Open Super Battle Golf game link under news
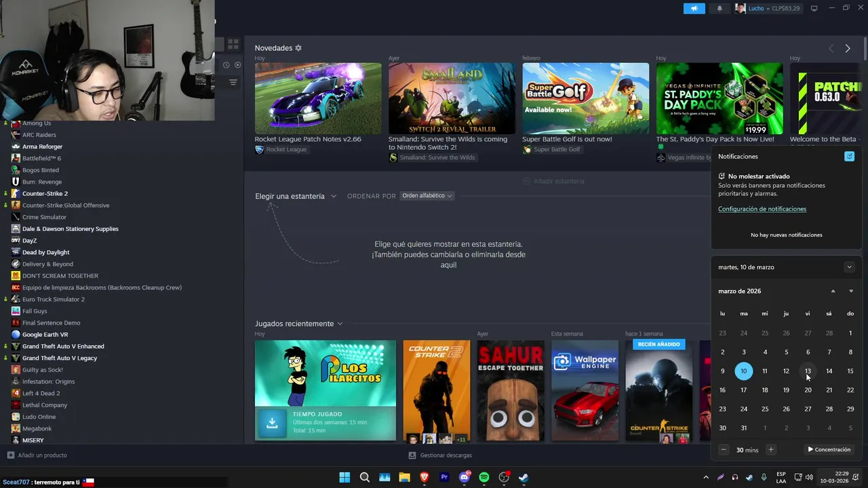The width and height of the screenshot is (868, 488). pyautogui.click(x=551, y=149)
